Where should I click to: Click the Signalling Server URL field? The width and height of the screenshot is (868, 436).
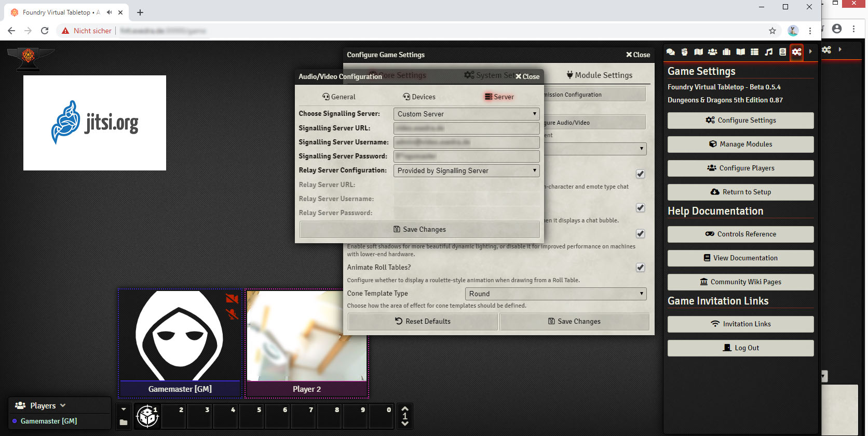coord(466,128)
